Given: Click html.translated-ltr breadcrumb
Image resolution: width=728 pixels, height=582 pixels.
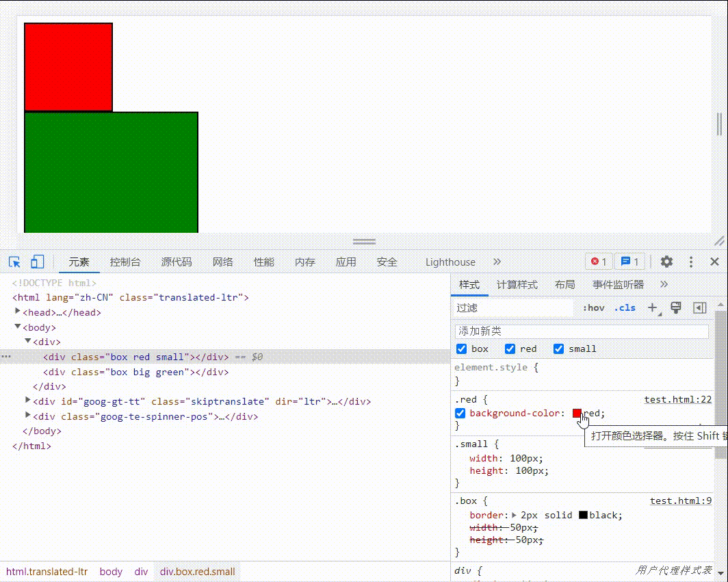Looking at the screenshot, I should click(47, 571).
